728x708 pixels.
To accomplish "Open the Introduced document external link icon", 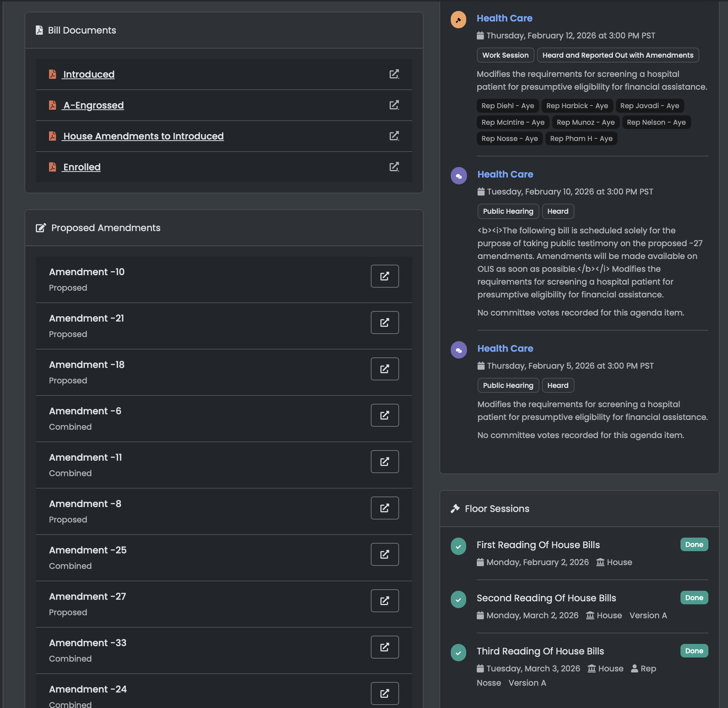I will pos(394,74).
